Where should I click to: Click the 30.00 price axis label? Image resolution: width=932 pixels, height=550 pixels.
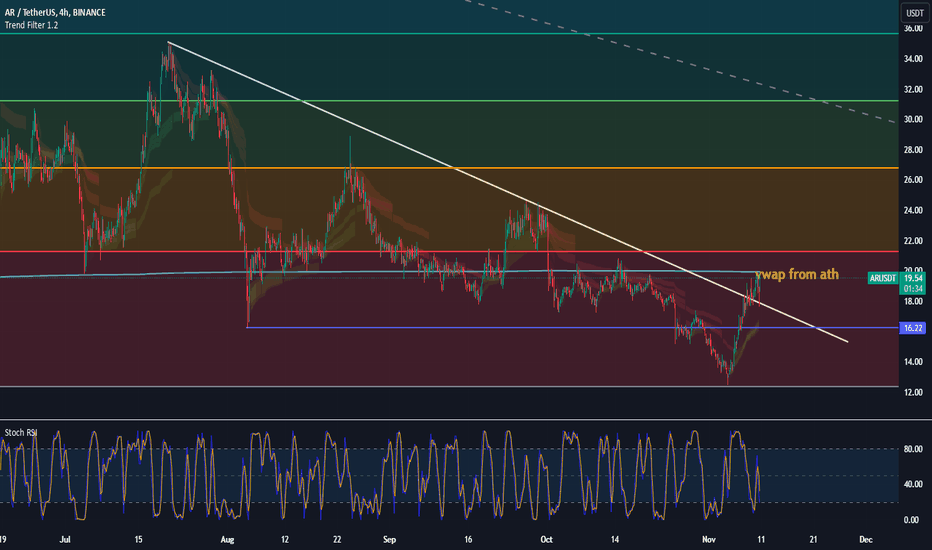click(x=913, y=119)
